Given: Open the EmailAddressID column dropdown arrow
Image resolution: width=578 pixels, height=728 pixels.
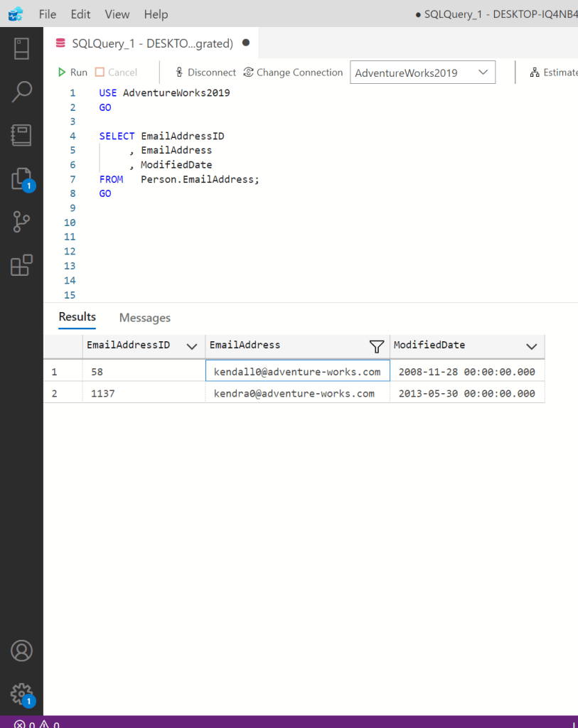Looking at the screenshot, I should 191,346.
